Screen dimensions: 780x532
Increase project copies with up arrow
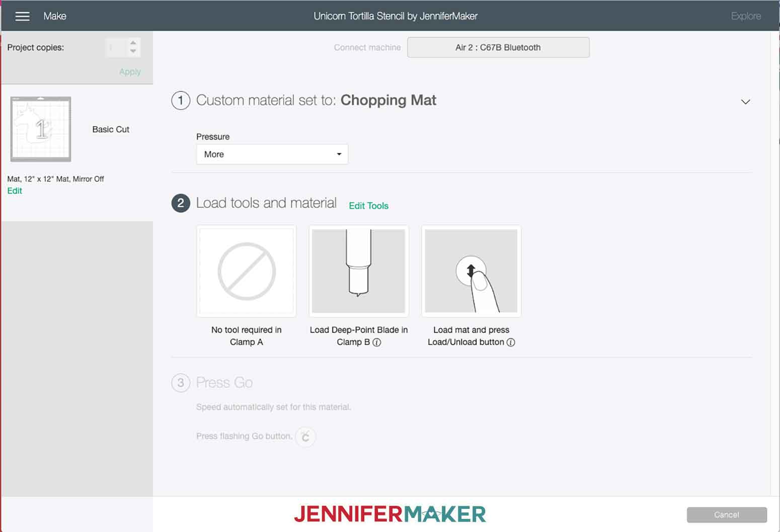point(133,43)
